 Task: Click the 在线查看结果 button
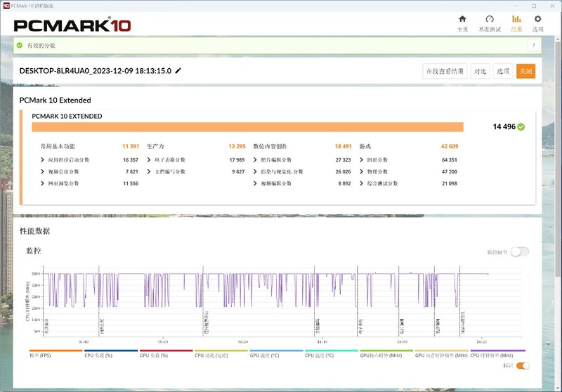[x=445, y=72]
